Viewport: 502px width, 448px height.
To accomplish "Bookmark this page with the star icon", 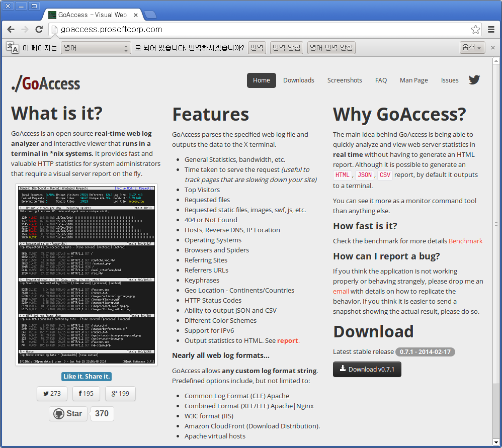I will tap(475, 30).
